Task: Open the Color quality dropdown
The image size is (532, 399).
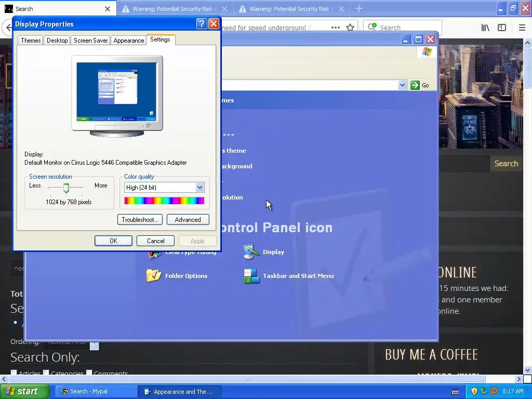Action: tap(199, 187)
